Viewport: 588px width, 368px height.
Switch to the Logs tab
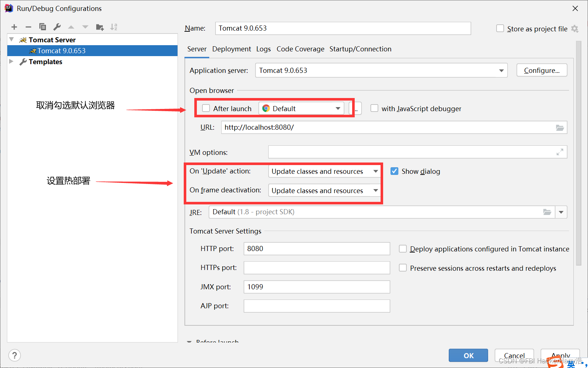pos(264,49)
